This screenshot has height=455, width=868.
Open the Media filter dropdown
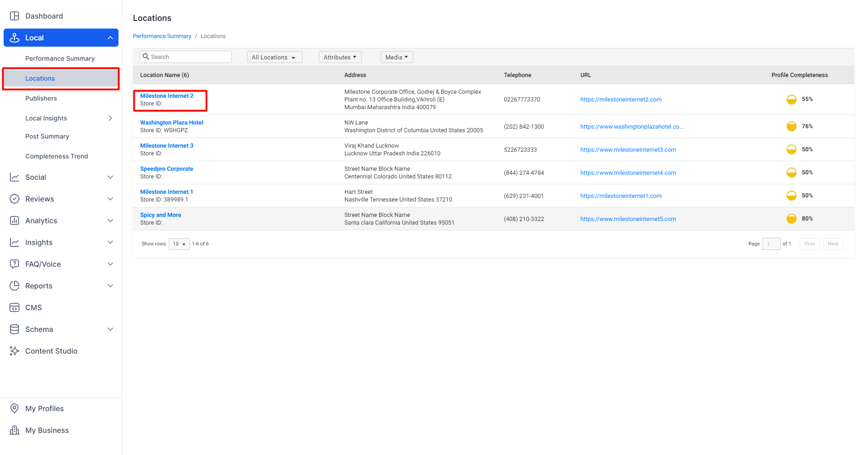coord(397,57)
